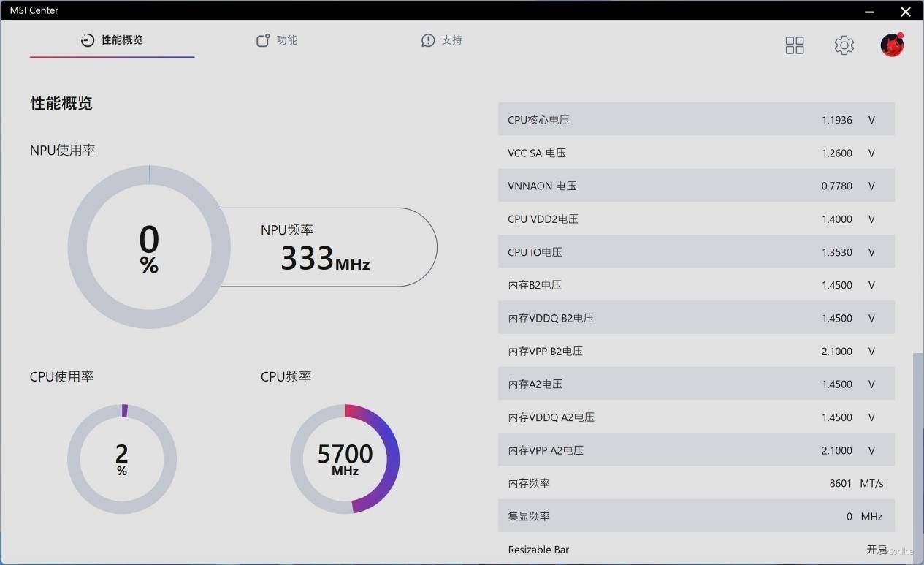Click the CPU频率 5700 MHz ring gauge
The width and height of the screenshot is (924, 565).
coord(345,459)
